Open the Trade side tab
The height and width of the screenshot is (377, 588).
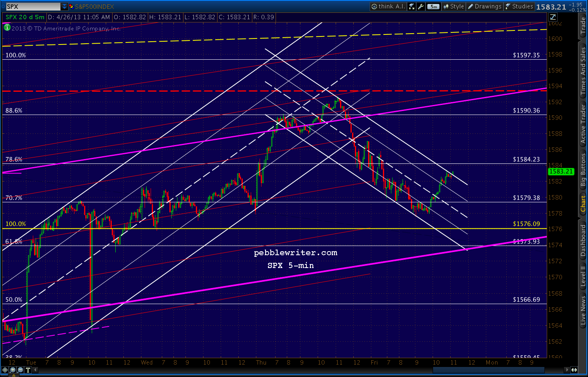click(x=583, y=26)
